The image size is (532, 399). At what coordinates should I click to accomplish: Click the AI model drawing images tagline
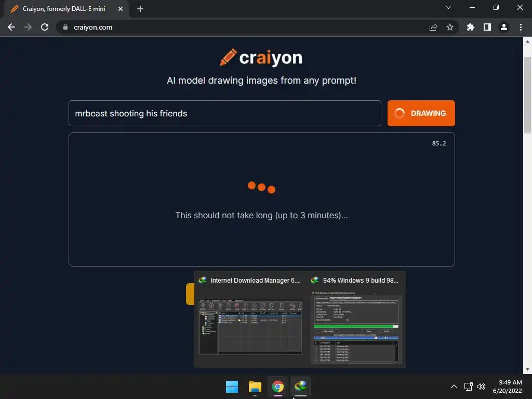coord(261,81)
